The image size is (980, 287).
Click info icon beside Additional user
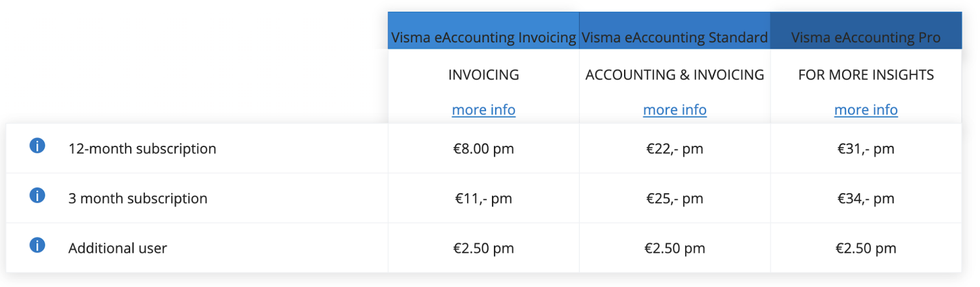coord(37,245)
